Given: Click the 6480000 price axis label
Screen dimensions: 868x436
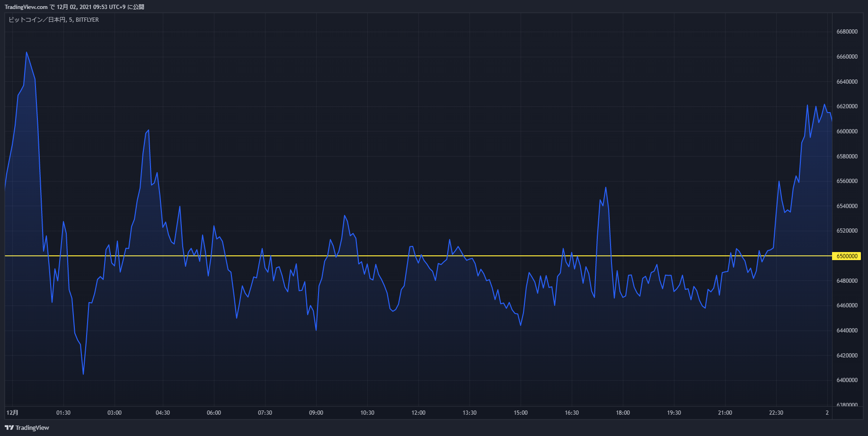Looking at the screenshot, I should click(847, 281).
